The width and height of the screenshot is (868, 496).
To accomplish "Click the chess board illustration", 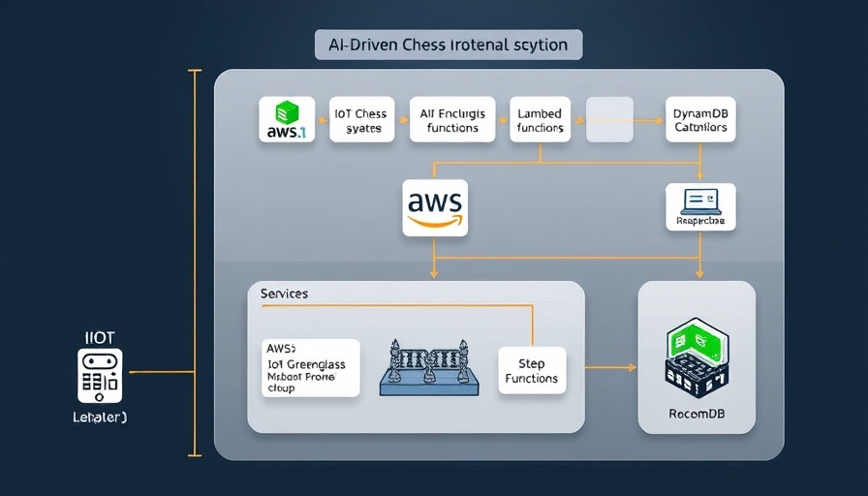I will pos(429,367).
